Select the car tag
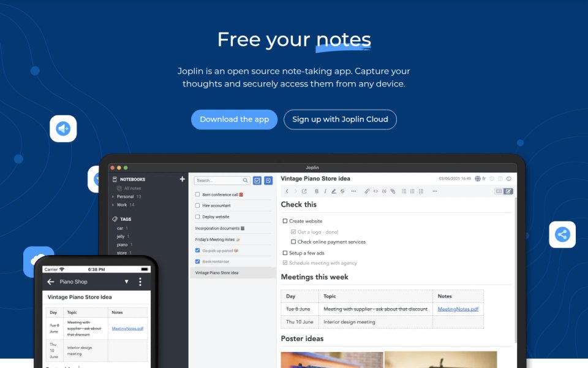This screenshot has width=588, height=368. pos(120,228)
